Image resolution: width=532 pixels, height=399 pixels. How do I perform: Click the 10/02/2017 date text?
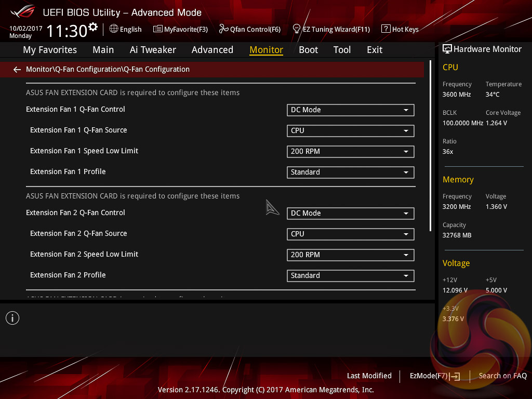click(x=26, y=29)
